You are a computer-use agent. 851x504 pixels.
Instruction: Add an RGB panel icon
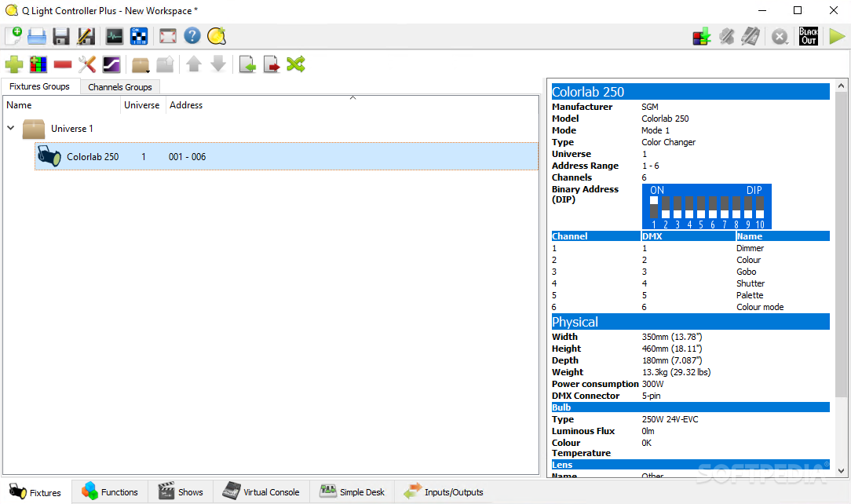click(38, 64)
